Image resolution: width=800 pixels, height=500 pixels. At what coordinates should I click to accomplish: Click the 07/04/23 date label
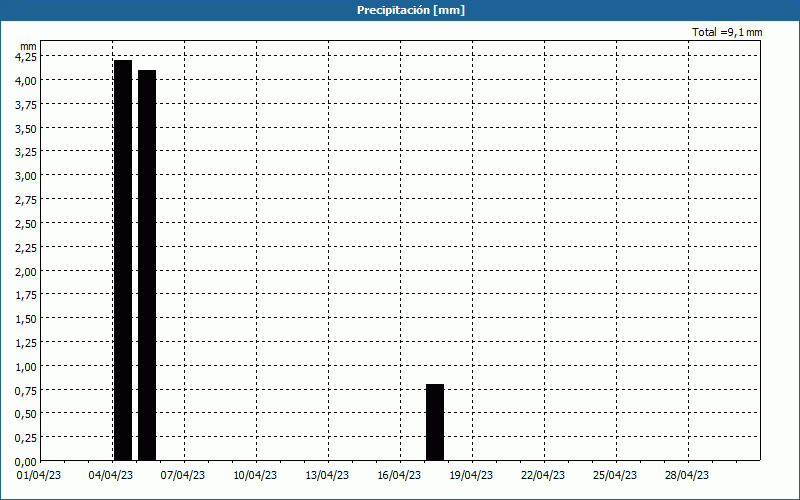point(183,475)
